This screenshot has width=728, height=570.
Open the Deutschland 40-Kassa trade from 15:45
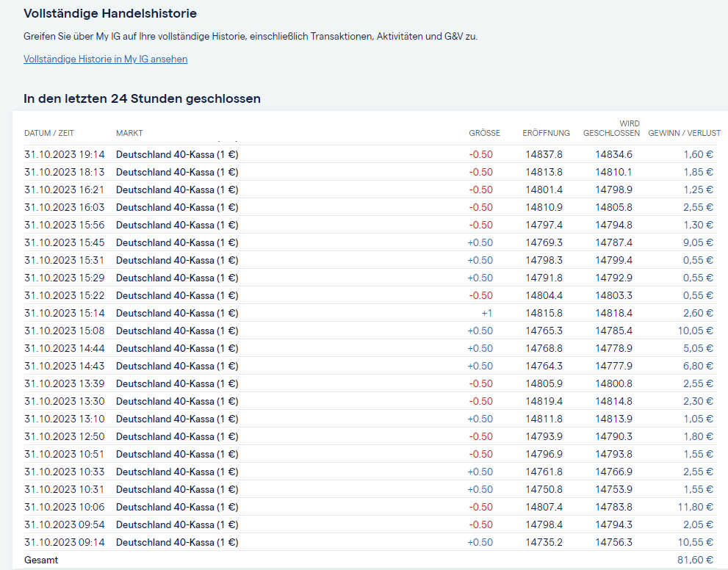click(x=177, y=242)
